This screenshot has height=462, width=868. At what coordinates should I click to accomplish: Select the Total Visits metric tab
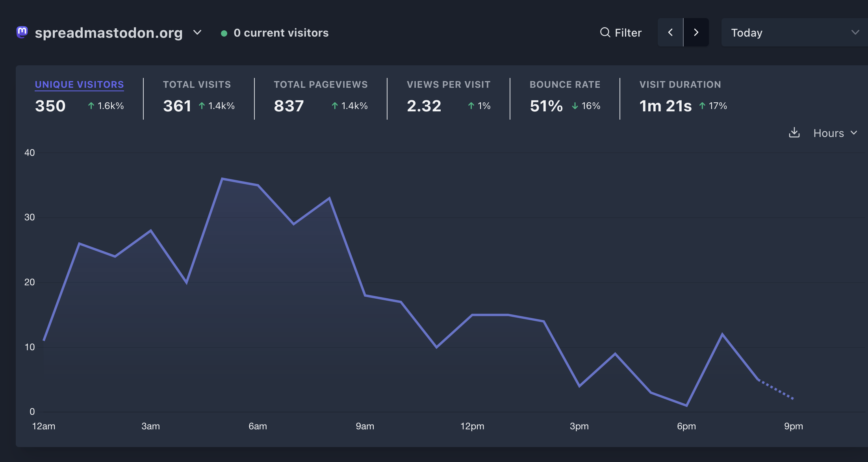(197, 85)
